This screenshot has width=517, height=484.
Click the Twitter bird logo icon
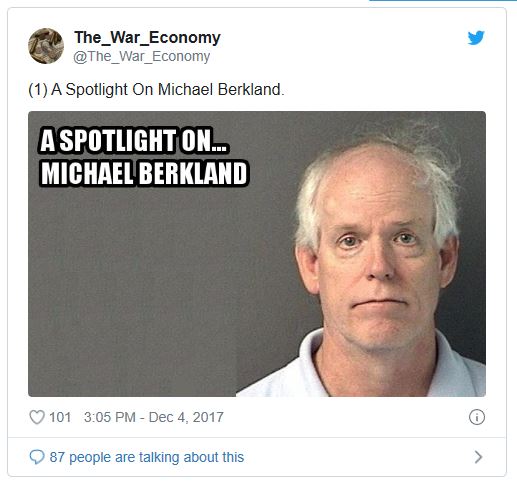476,38
